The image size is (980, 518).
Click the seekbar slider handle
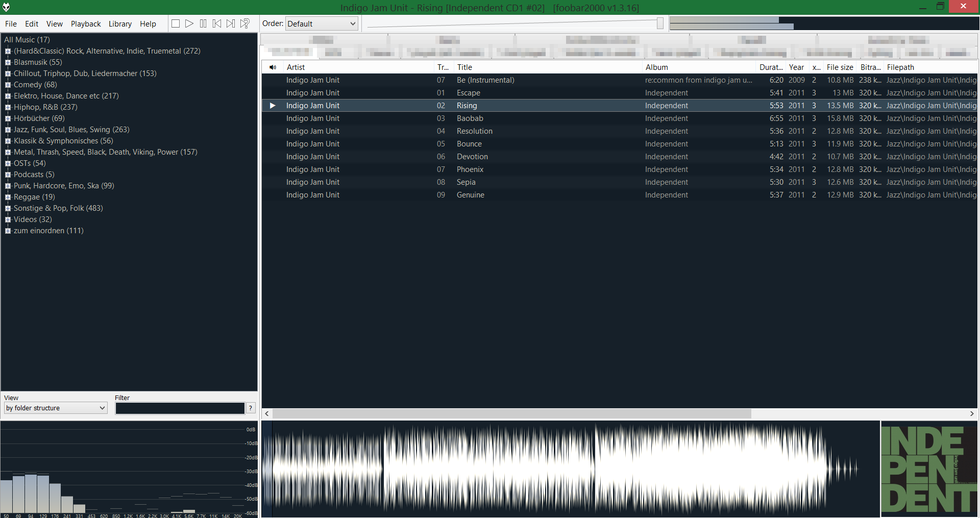pyautogui.click(x=660, y=23)
